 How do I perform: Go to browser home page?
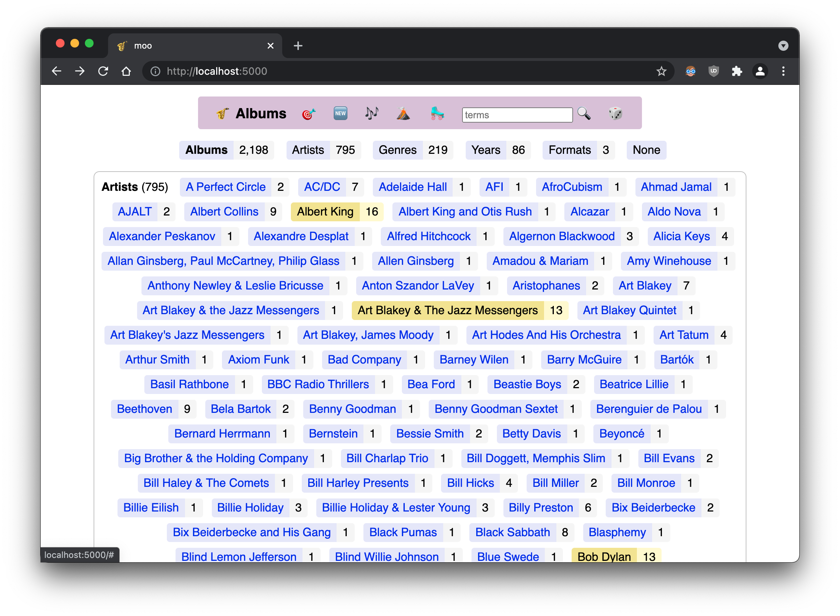pyautogui.click(x=126, y=71)
